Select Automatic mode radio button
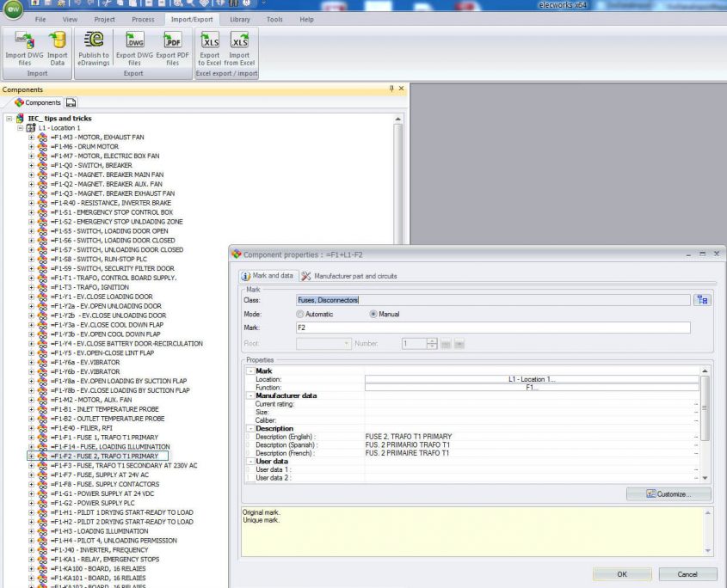 (300, 314)
